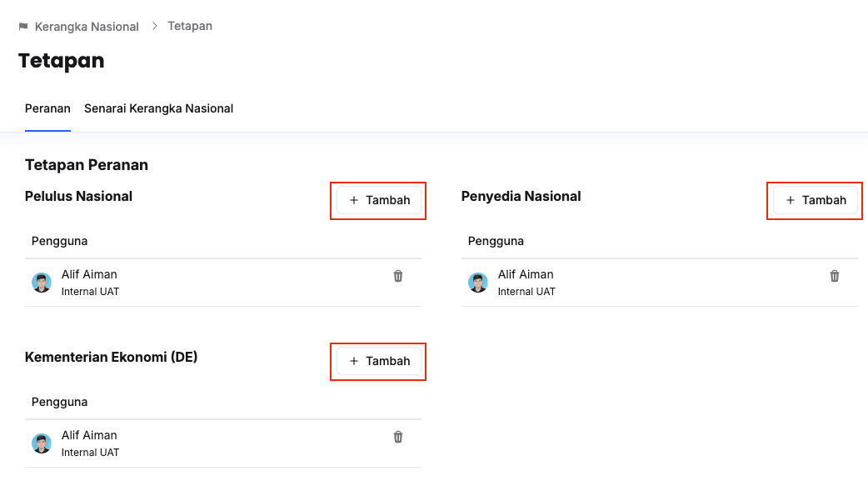868x481 pixels.
Task: Click the breadcrumb chevron separator
Action: (x=154, y=27)
